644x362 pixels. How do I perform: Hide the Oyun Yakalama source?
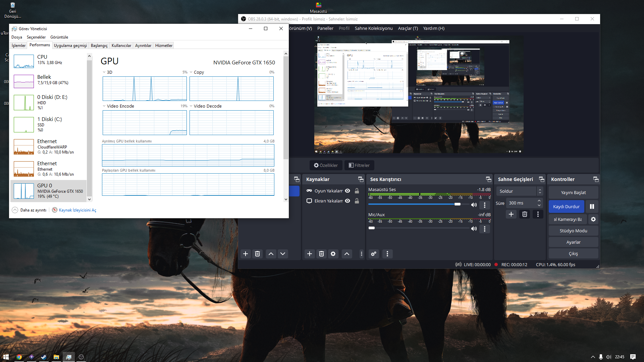348,191
